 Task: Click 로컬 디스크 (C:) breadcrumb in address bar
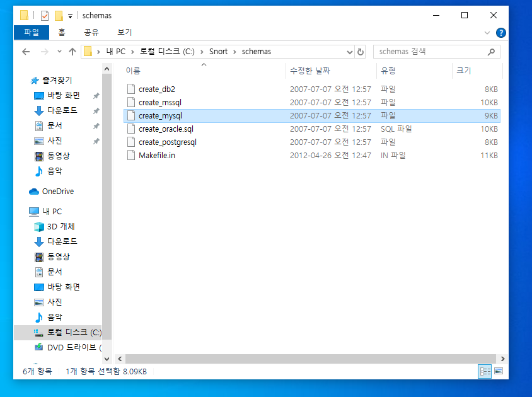pyautogui.click(x=167, y=52)
